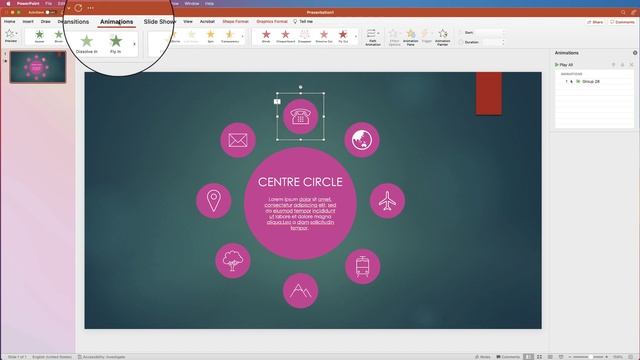Select the airplane icon circle on slide
This screenshot has width=640, height=360.
tap(387, 200)
